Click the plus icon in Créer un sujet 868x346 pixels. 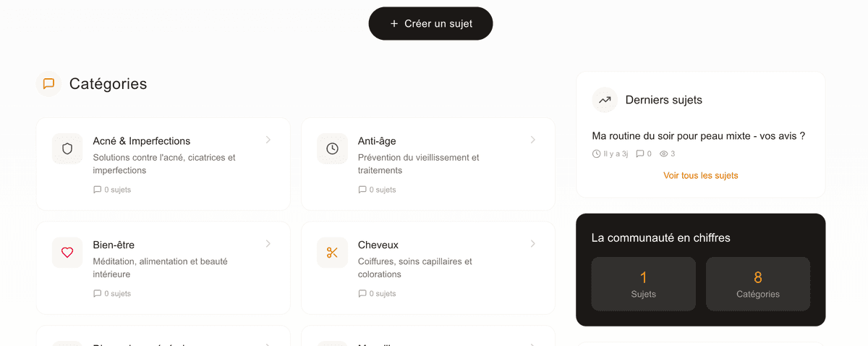pyautogui.click(x=394, y=24)
